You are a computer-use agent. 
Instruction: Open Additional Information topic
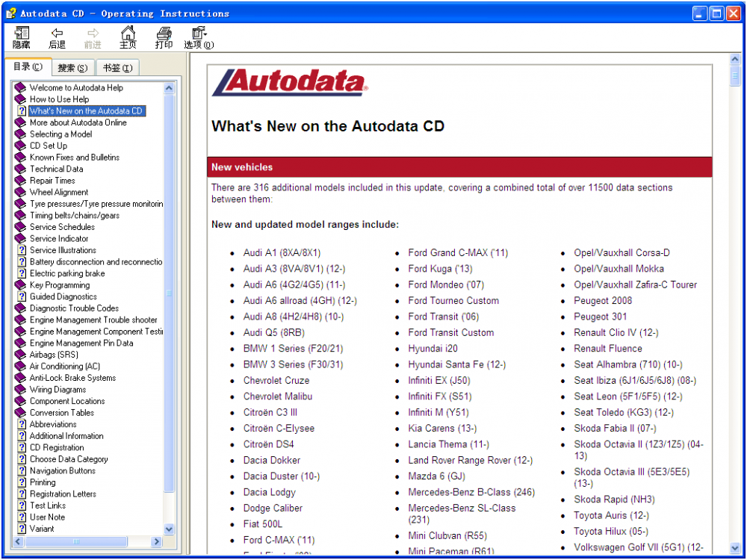click(x=66, y=436)
